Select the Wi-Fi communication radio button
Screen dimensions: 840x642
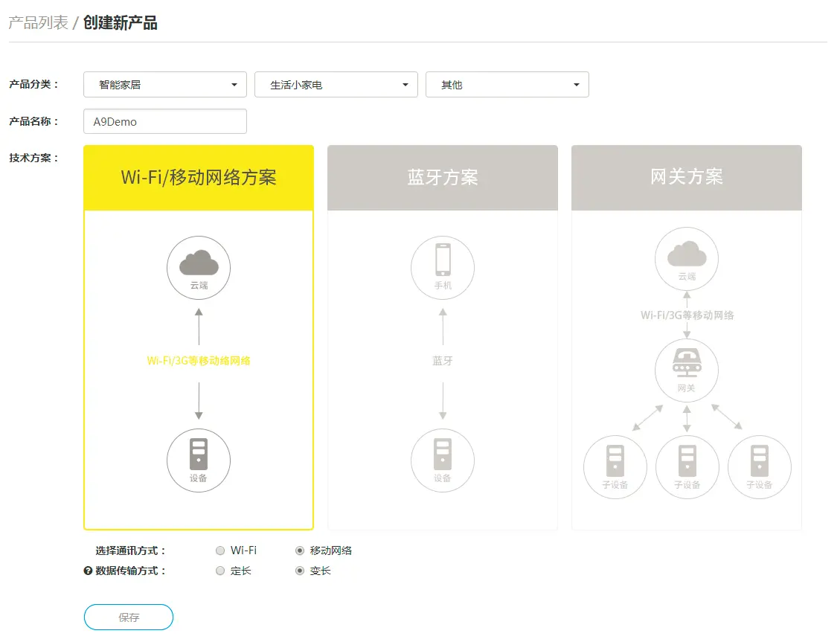[220, 550]
